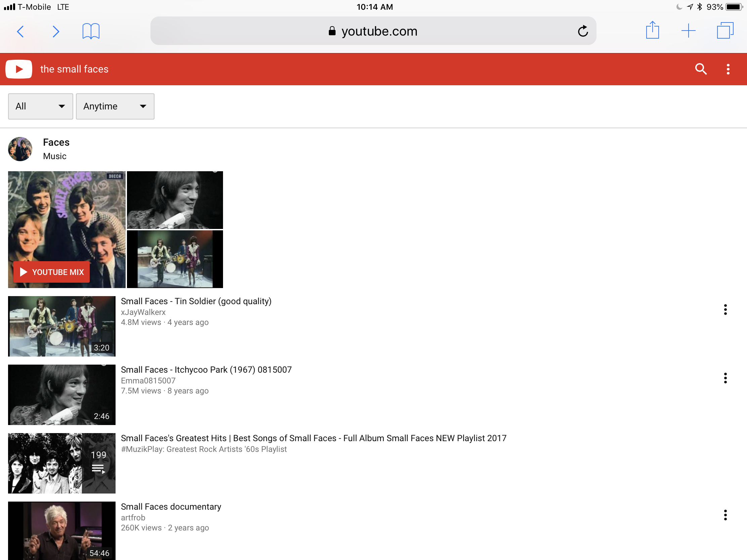The image size is (747, 560).
Task: Open 'Small Faces - Tin Soldier (good quality)' title
Action: point(196,301)
